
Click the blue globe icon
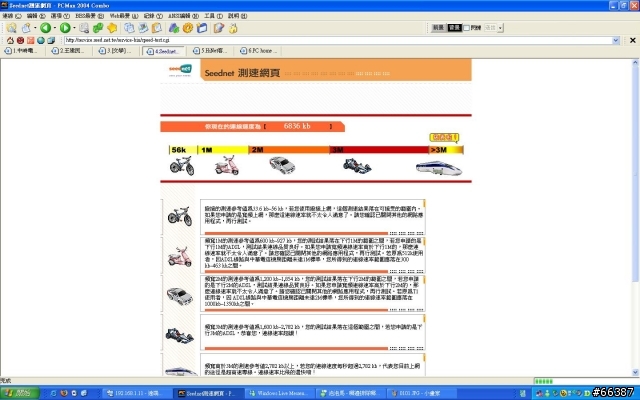pos(40,40)
